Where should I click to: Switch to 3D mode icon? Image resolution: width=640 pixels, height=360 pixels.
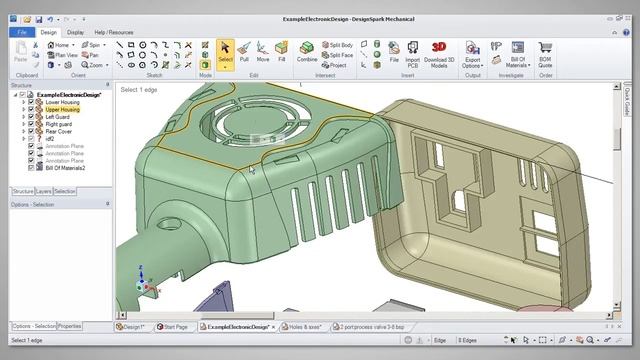tap(205, 65)
